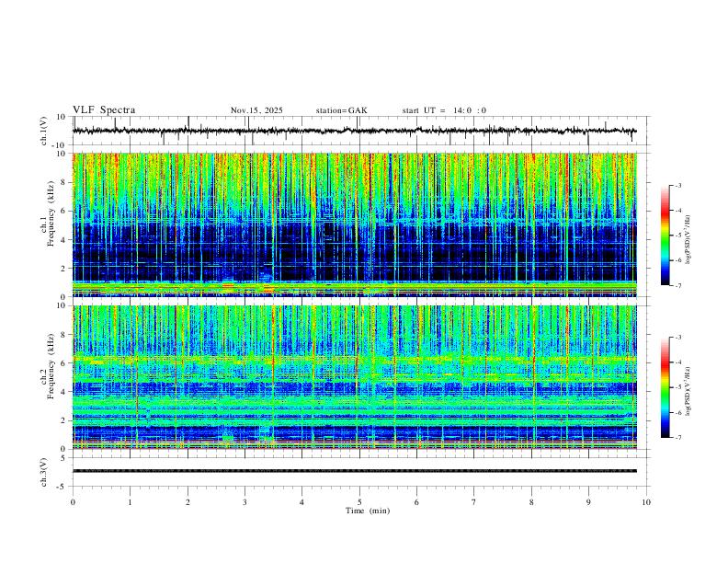Viewport: 728px width, 563px height.
Task: Click the "-10" tick on ch.1(V) axis
Action: coord(60,145)
